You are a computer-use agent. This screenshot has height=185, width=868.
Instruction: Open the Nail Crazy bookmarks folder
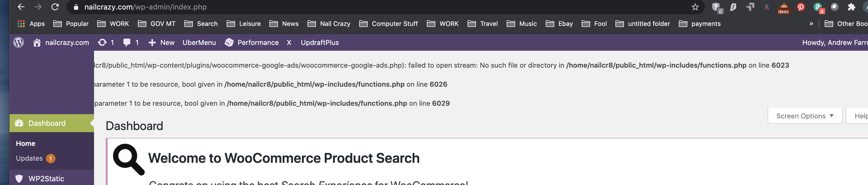click(x=329, y=24)
